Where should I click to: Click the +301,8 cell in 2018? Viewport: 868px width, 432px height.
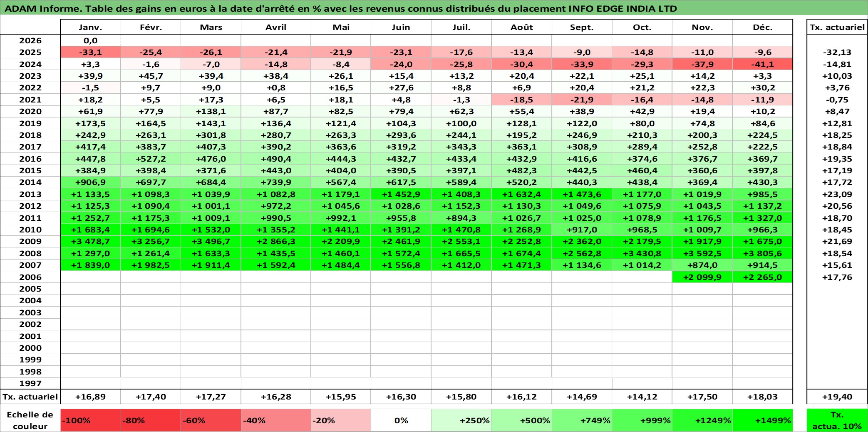click(x=211, y=135)
